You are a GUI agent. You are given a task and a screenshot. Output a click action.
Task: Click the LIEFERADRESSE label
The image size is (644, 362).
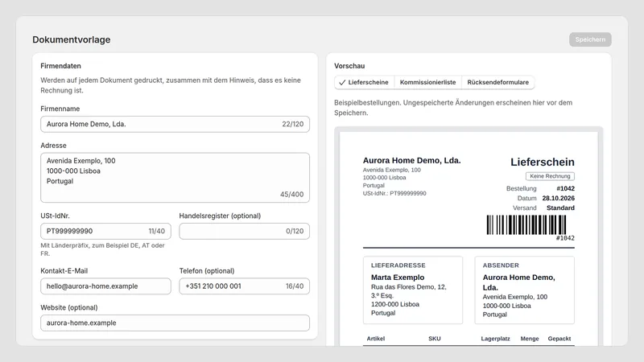point(398,265)
